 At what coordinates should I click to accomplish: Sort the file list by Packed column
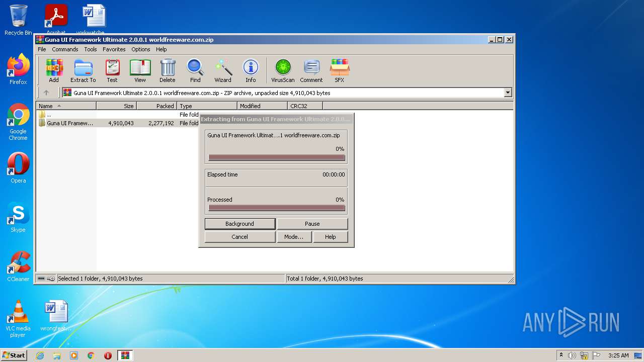coord(156,106)
